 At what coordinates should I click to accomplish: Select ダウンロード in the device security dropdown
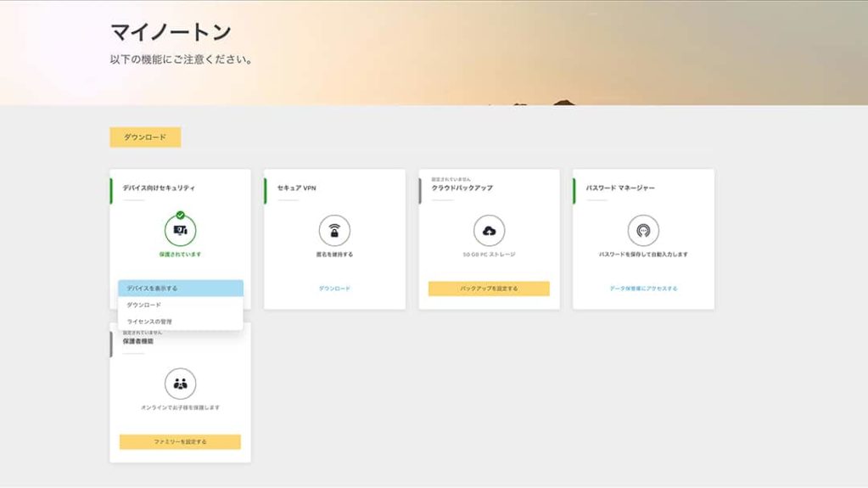click(x=181, y=305)
